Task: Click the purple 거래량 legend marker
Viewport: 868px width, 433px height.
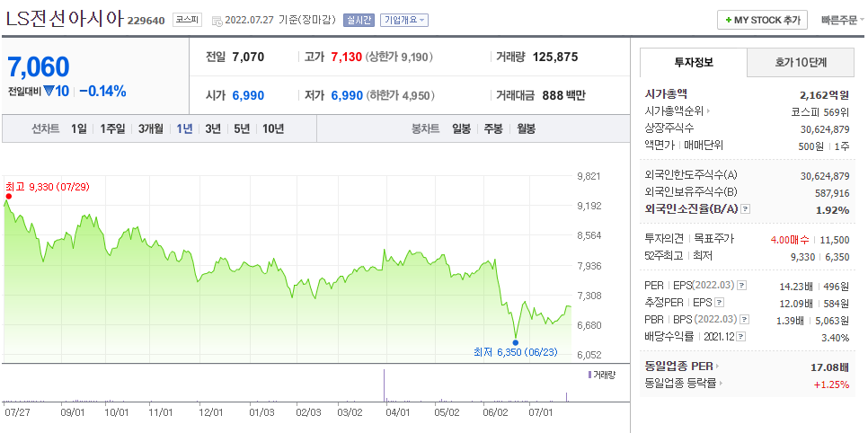Action: (589, 375)
